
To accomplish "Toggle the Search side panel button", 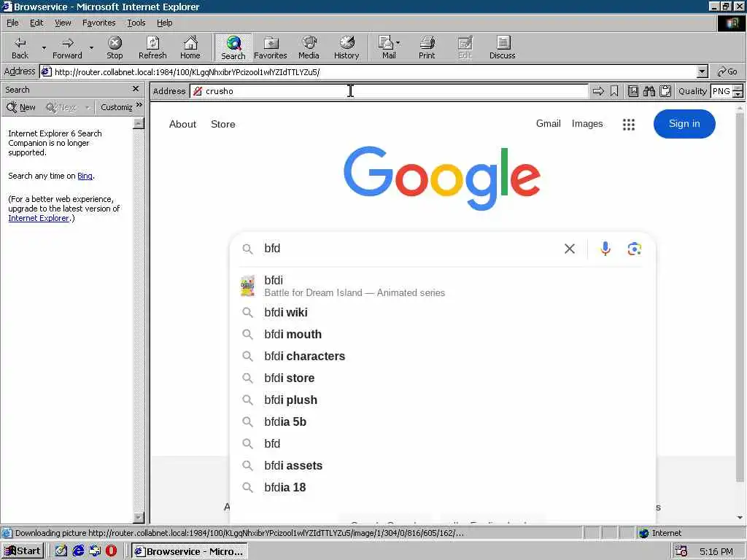I will click(x=233, y=47).
